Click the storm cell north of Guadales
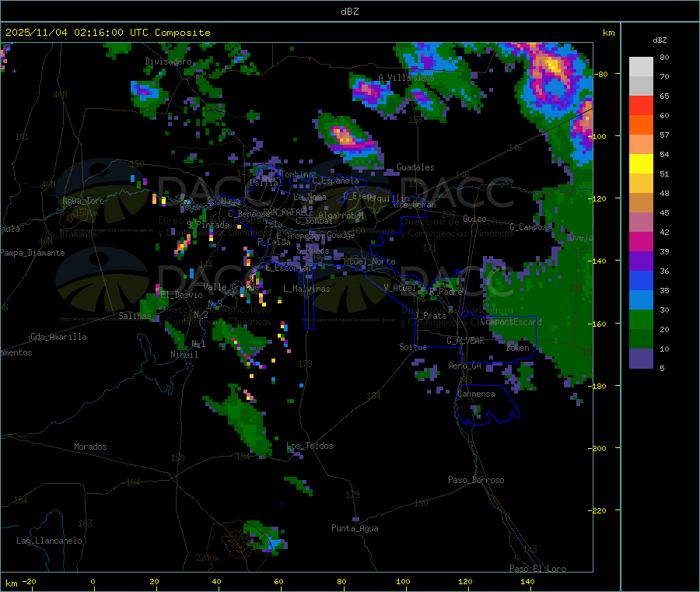700x592 pixels. pyautogui.click(x=348, y=139)
